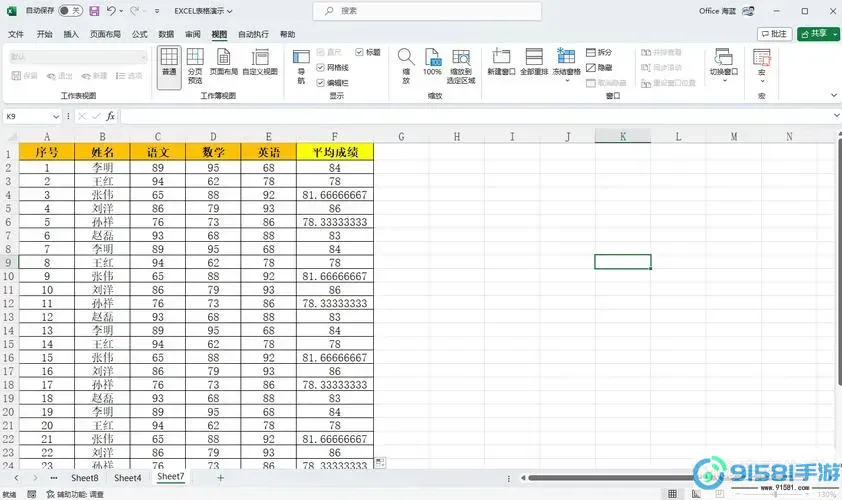Open the Name Box dropdown arrow
The image size is (842, 500).
(56, 116)
